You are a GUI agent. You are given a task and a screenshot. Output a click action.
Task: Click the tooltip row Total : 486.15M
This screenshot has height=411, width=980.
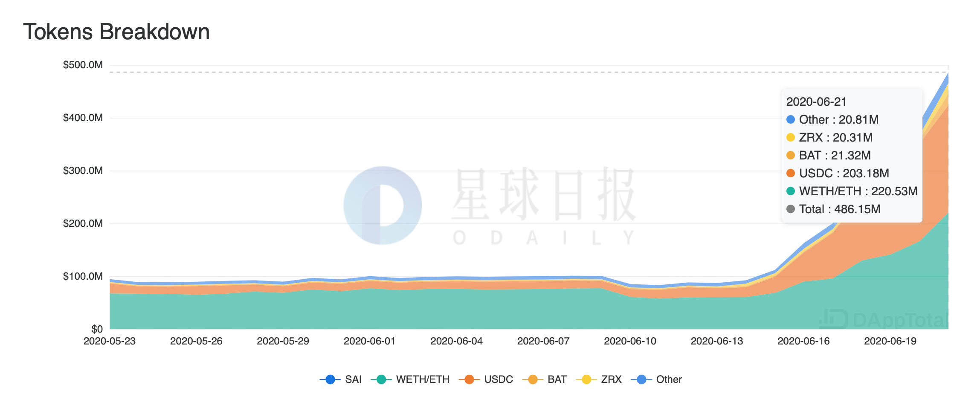point(833,209)
